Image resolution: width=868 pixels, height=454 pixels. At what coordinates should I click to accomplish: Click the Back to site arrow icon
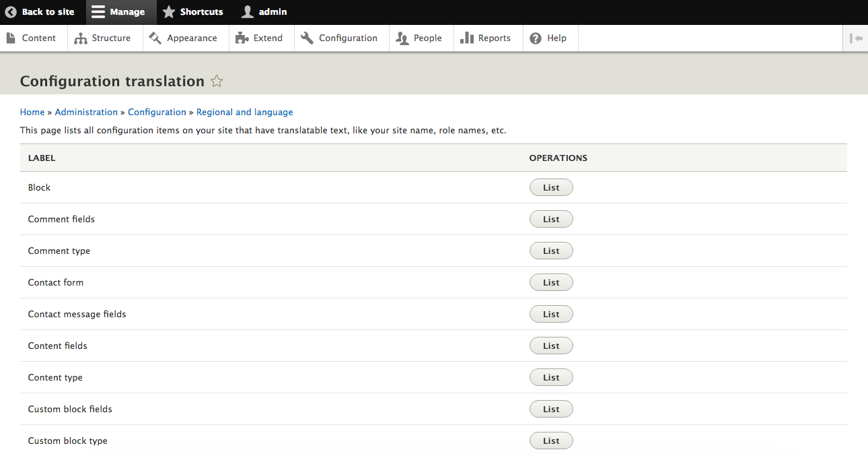(11, 12)
